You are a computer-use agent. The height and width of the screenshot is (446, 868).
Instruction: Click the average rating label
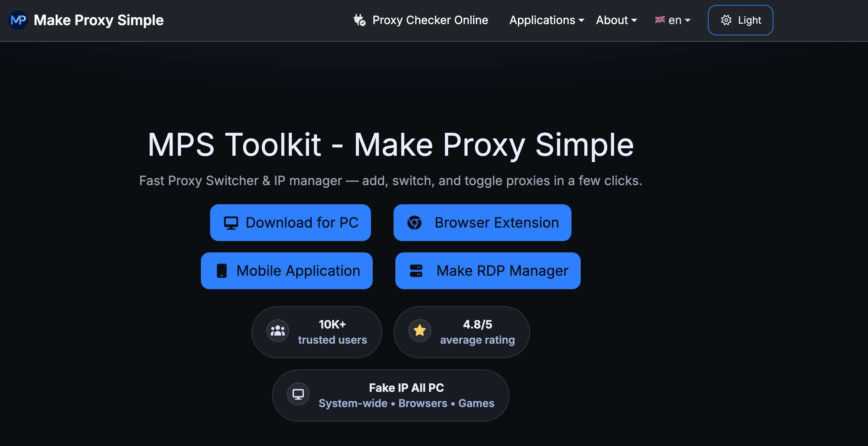click(x=477, y=340)
